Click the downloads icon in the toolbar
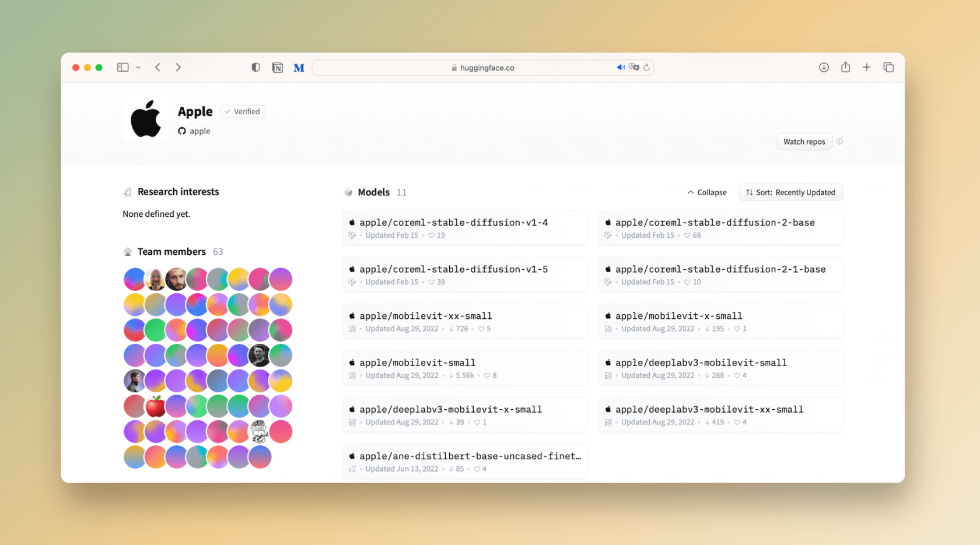980x545 pixels. (x=824, y=67)
